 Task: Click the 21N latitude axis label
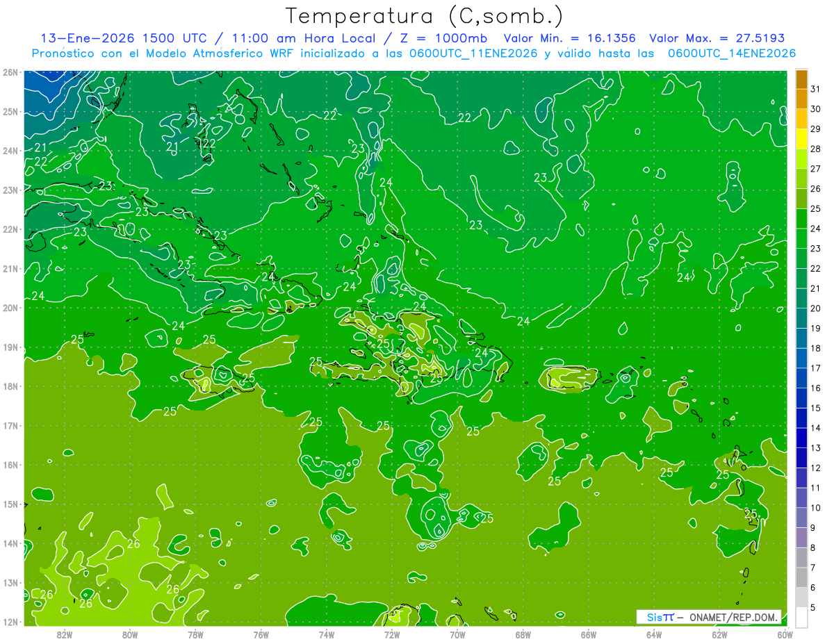pos(10,269)
